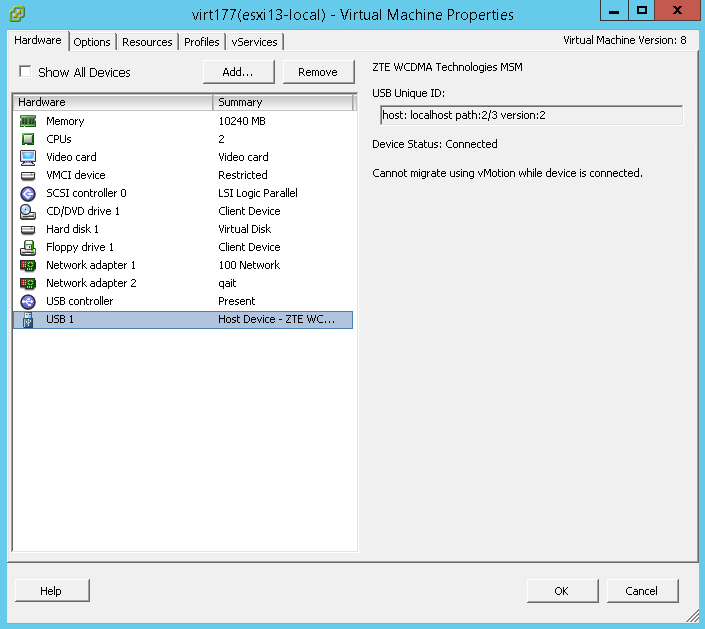The width and height of the screenshot is (705, 629).
Task: Click the window resize grip corner
Action: point(693,616)
